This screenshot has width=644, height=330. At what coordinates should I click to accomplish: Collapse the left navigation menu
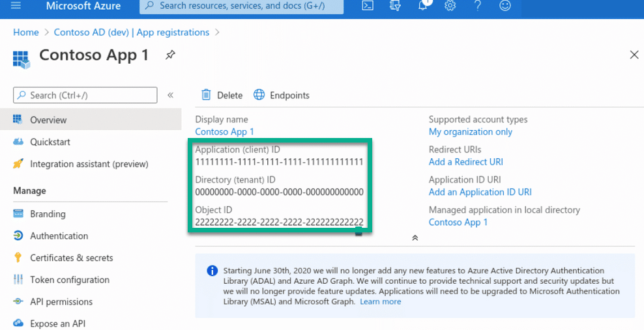170,95
